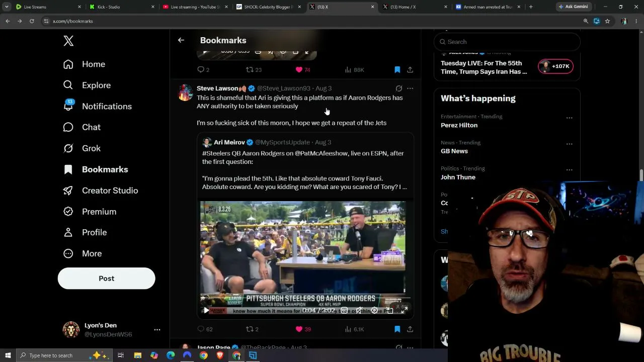Enable picture-in-picture on the Aaron Rodgers video
This screenshot has width=644, height=362.
(x=389, y=311)
